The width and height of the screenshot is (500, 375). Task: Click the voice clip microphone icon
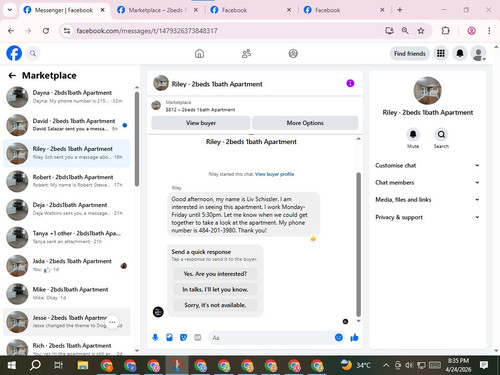point(155,338)
